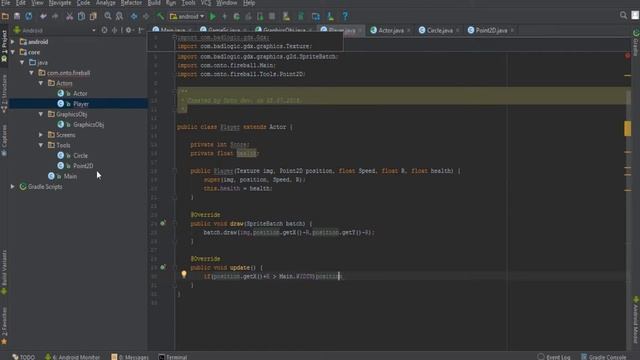Collapse the Actors package
The width and height of the screenshot is (640, 360).
[41, 83]
